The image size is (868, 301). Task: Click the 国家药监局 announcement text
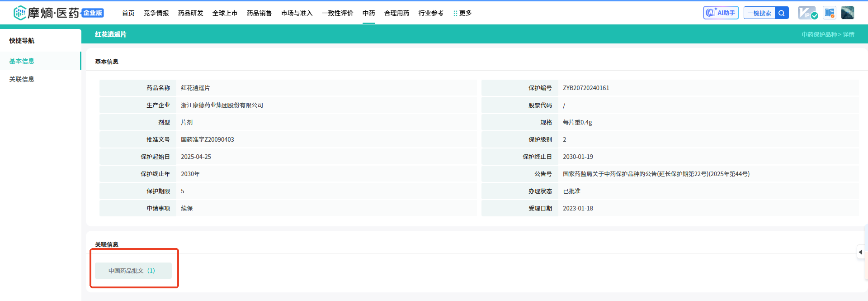[656, 174]
